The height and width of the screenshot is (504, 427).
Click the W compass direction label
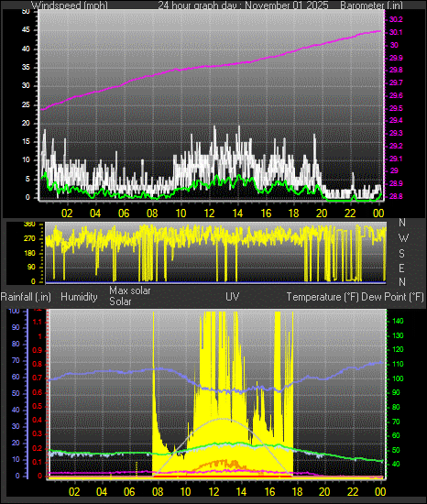(x=403, y=238)
